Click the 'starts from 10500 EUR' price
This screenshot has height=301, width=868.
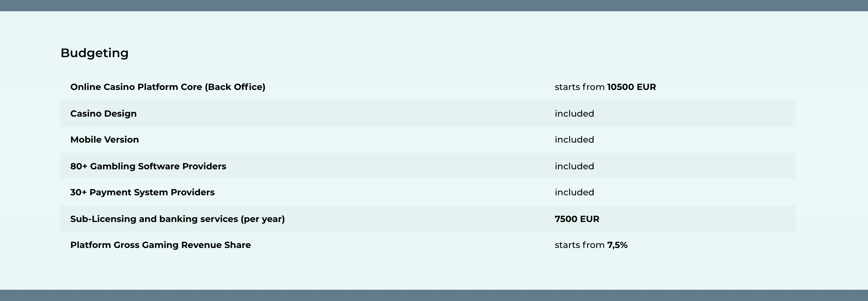tap(605, 87)
